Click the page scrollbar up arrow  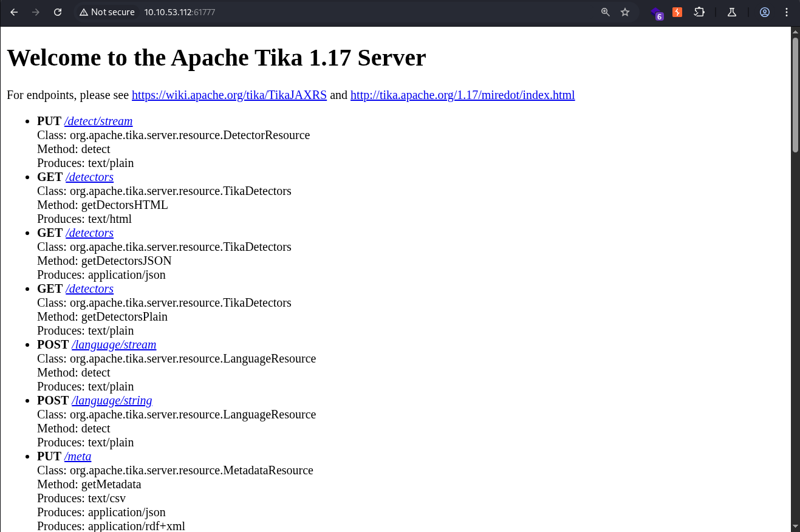(795, 32)
